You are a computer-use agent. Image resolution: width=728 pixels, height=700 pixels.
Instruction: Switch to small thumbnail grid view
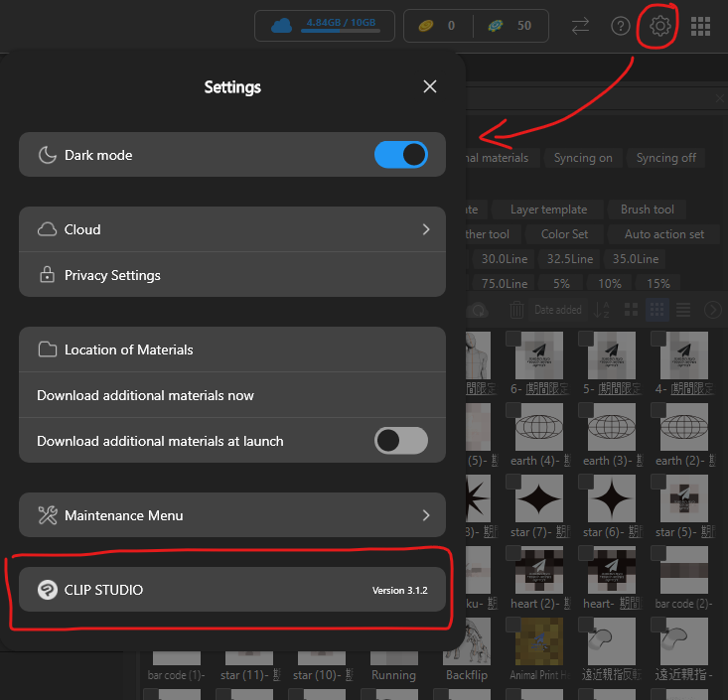tap(656, 310)
